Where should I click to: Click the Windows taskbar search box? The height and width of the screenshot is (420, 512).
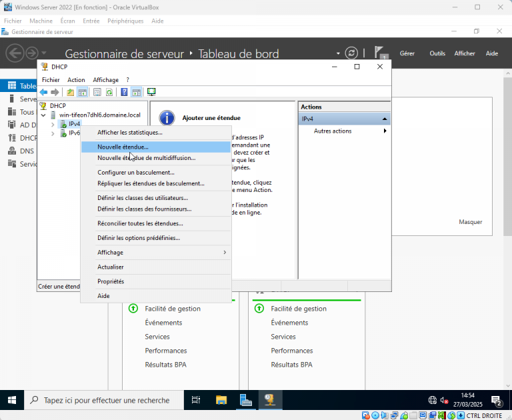coord(105,400)
